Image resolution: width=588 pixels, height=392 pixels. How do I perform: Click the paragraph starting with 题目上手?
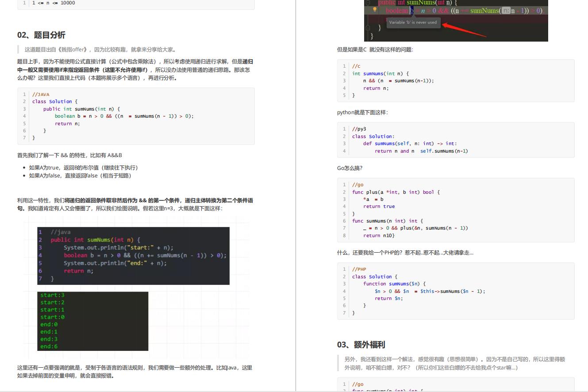coord(135,70)
